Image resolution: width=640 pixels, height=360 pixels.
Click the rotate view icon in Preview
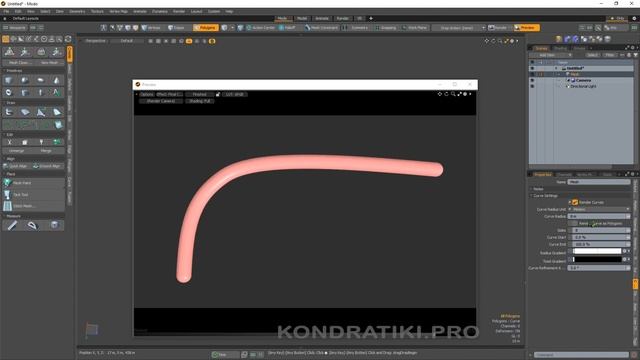click(447, 94)
